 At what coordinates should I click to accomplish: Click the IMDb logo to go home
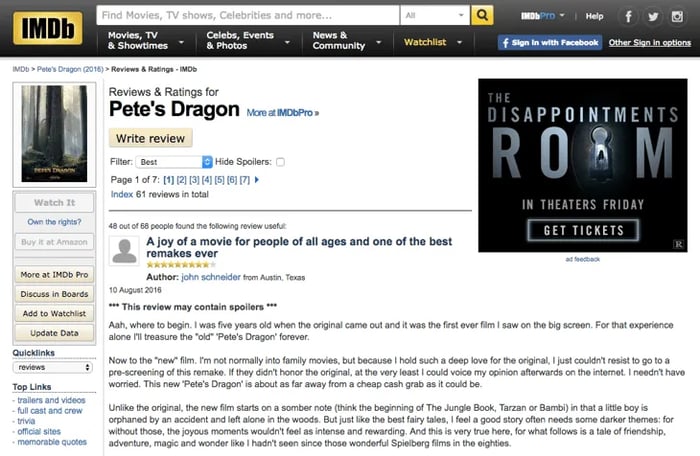click(x=47, y=26)
